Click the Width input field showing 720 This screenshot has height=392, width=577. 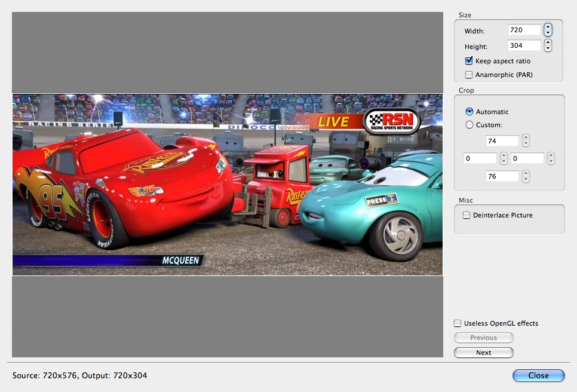point(524,30)
